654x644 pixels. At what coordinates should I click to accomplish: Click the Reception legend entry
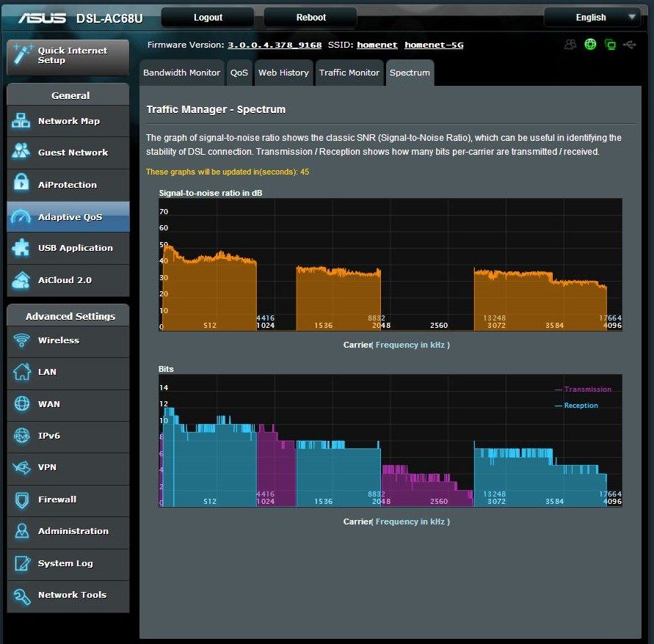[x=576, y=405]
